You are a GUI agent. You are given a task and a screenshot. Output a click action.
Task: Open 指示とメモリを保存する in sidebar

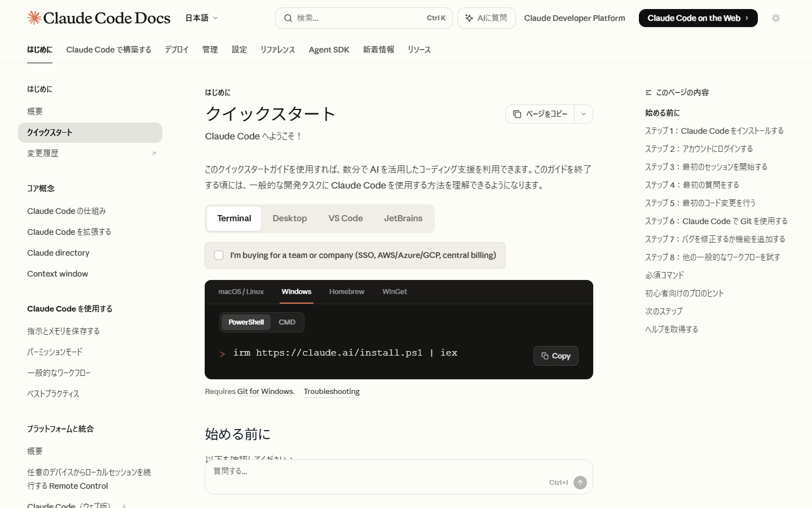[x=90, y=331]
